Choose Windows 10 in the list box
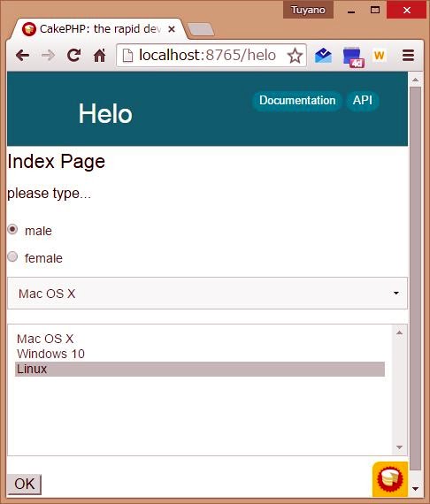The width and height of the screenshot is (430, 504). click(x=200, y=354)
